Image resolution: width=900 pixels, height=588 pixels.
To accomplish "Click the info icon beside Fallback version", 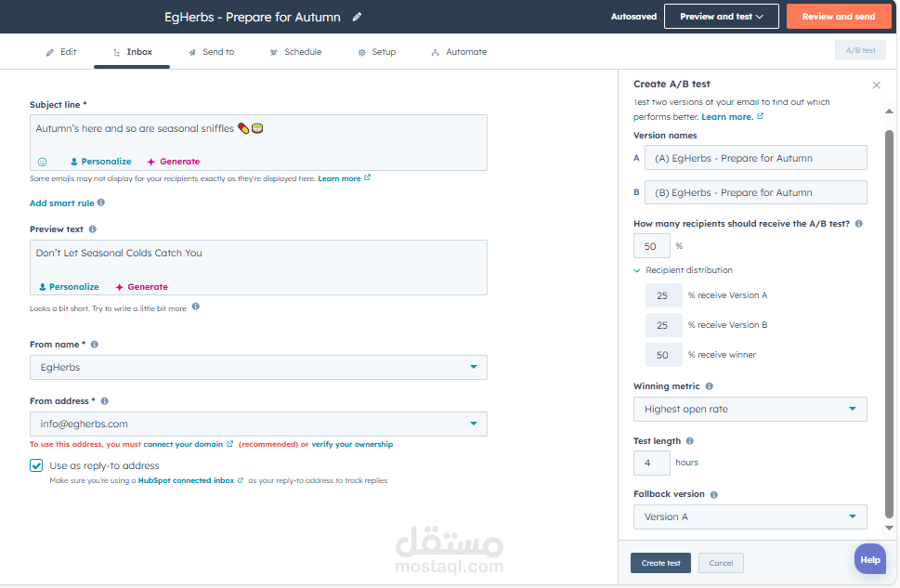I will (714, 494).
